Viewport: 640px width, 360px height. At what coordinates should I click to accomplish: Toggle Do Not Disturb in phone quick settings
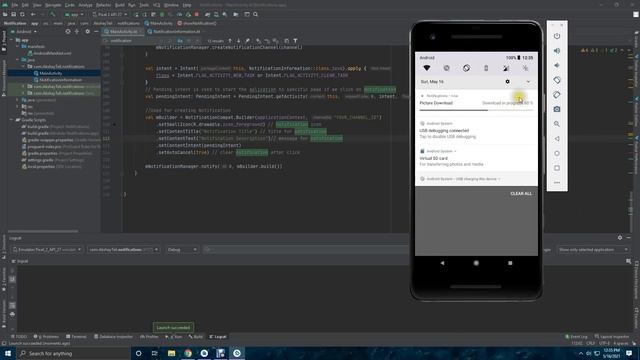[x=447, y=68]
